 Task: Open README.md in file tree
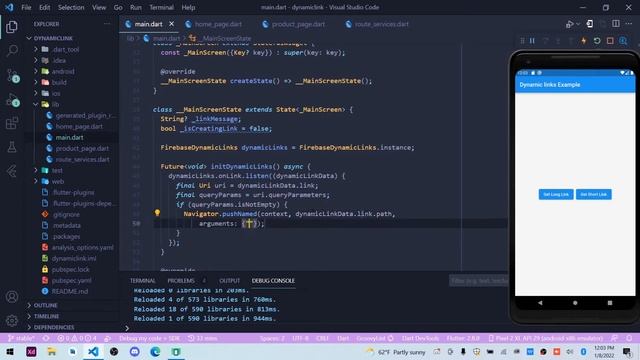69,291
